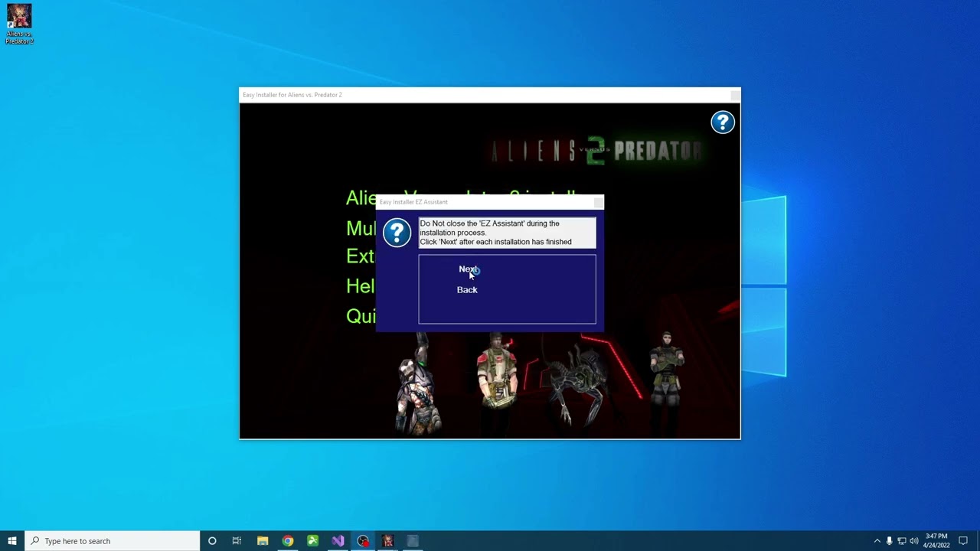Open Cortana circle icon on taskbar
Viewport: 980px width, 551px height.
(212, 541)
